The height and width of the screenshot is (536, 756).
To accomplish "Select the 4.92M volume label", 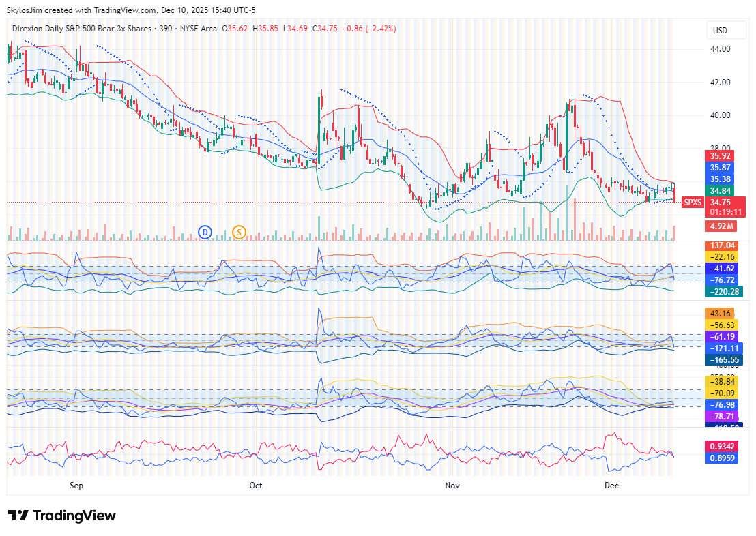I will (x=721, y=226).
